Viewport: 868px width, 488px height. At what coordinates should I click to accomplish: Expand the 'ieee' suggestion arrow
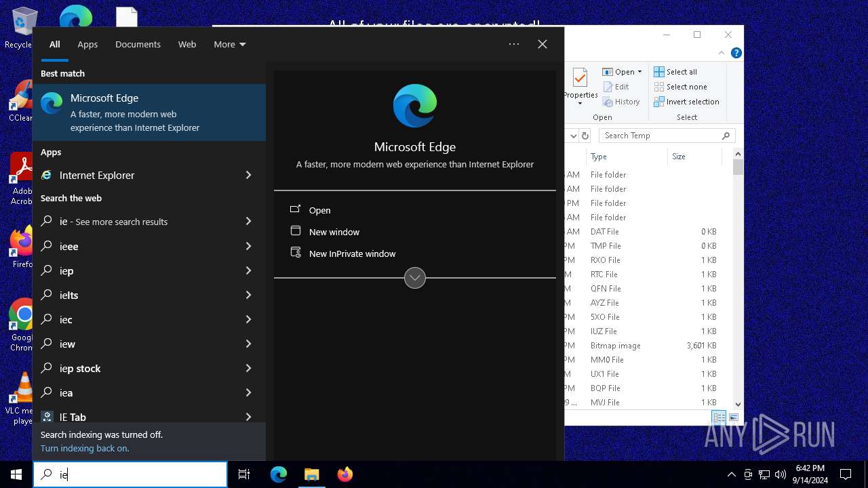click(248, 246)
